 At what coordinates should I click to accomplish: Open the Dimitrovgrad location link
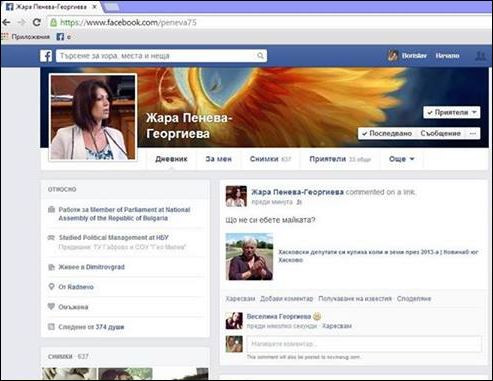tap(105, 267)
